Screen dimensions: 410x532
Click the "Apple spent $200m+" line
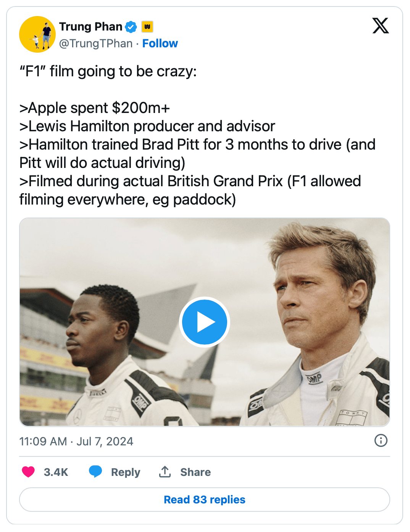pyautogui.click(x=95, y=108)
